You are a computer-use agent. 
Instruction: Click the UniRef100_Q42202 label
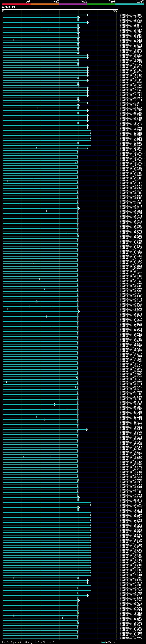pyautogui.click(x=131, y=87)
